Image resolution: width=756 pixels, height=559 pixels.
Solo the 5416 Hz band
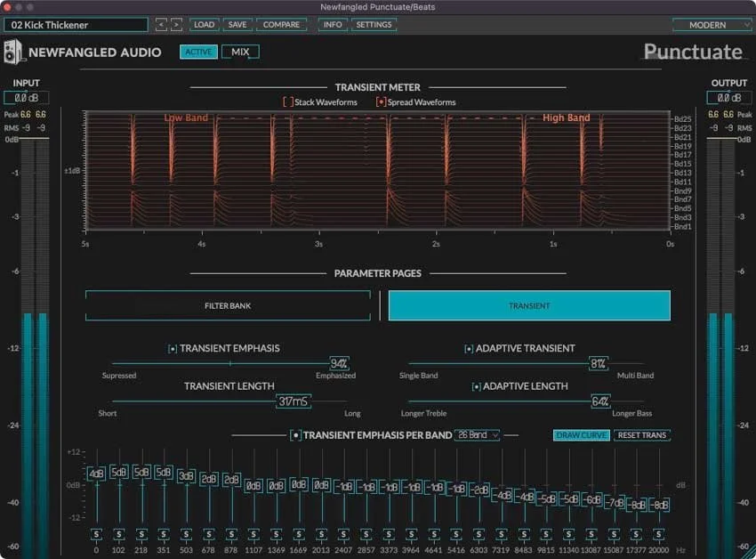[456, 534]
